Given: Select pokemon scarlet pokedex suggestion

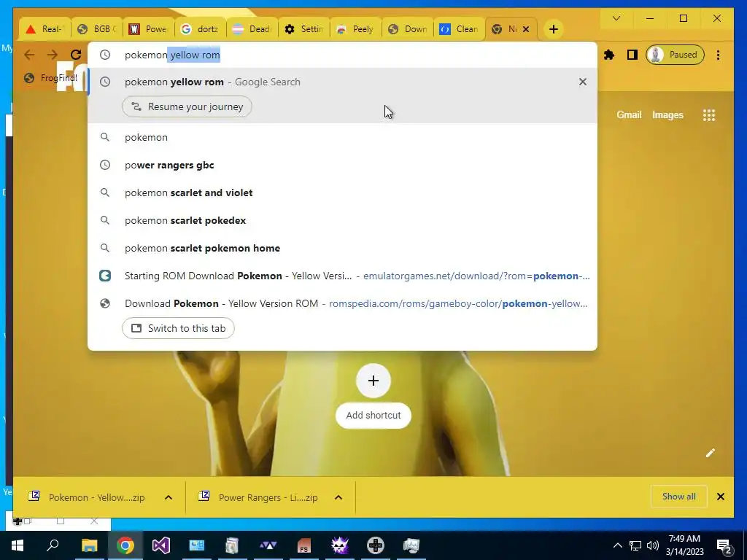Looking at the screenshot, I should [342, 220].
